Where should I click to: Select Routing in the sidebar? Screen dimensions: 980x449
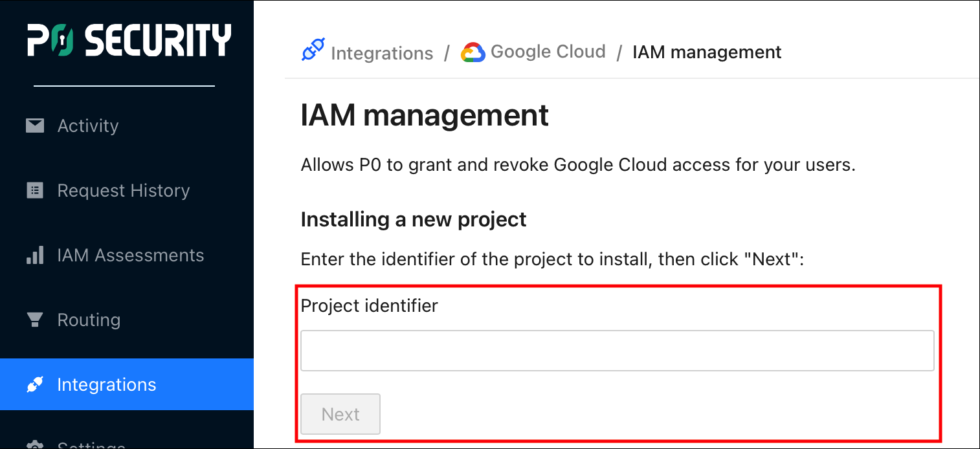pos(89,320)
